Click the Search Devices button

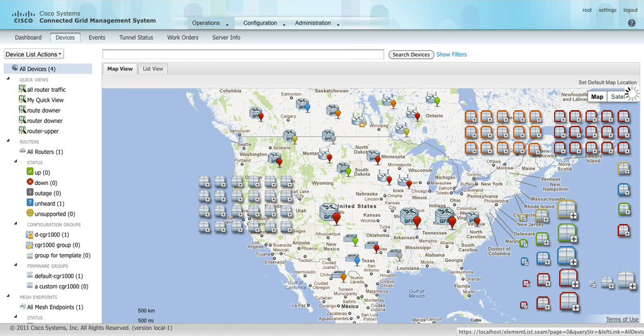click(x=411, y=55)
